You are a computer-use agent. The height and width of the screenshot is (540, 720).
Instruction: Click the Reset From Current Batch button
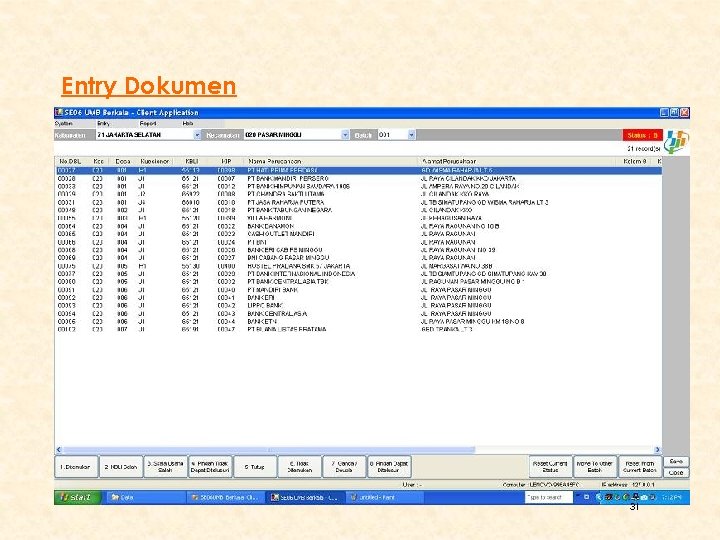tap(640, 467)
